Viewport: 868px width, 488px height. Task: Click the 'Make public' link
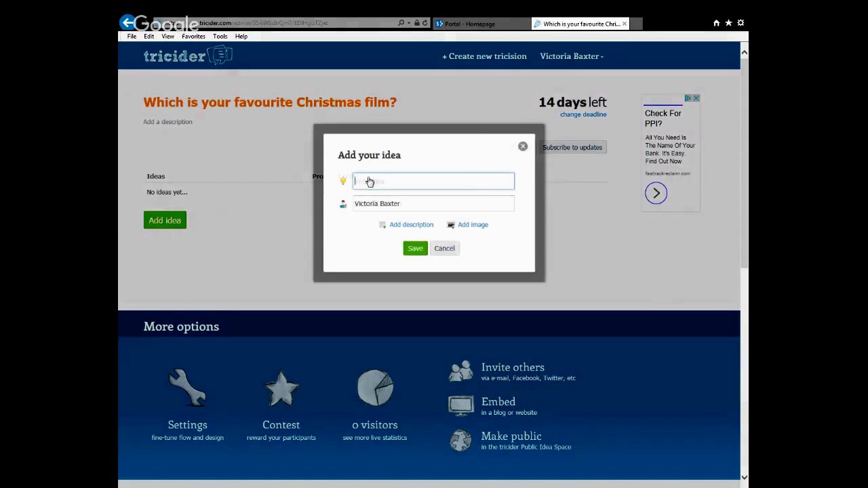click(x=511, y=436)
